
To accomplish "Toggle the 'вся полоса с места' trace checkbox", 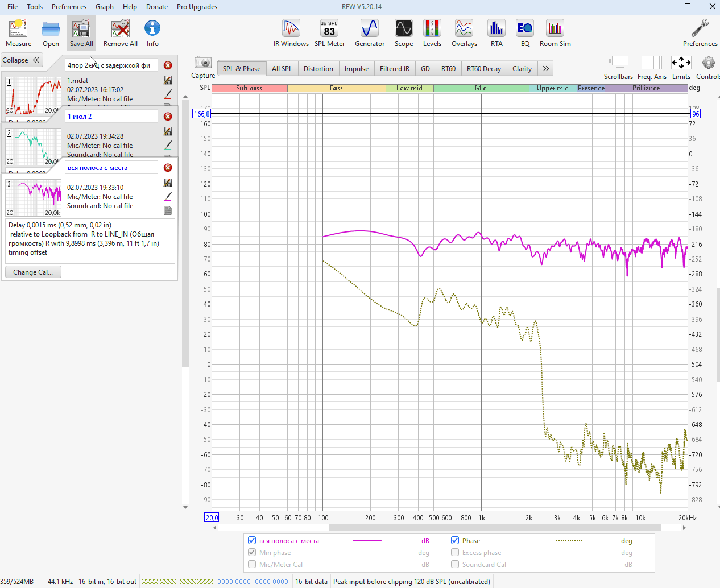I will click(x=252, y=540).
